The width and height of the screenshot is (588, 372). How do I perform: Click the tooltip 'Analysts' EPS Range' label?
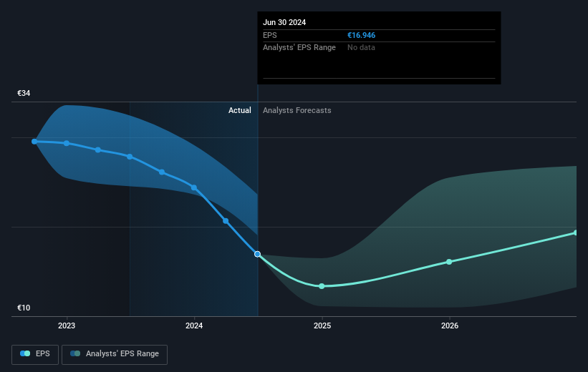[x=299, y=48]
